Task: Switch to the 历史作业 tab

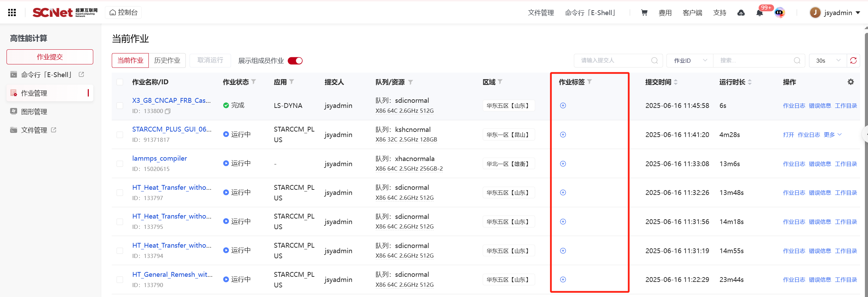Action: [x=167, y=61]
